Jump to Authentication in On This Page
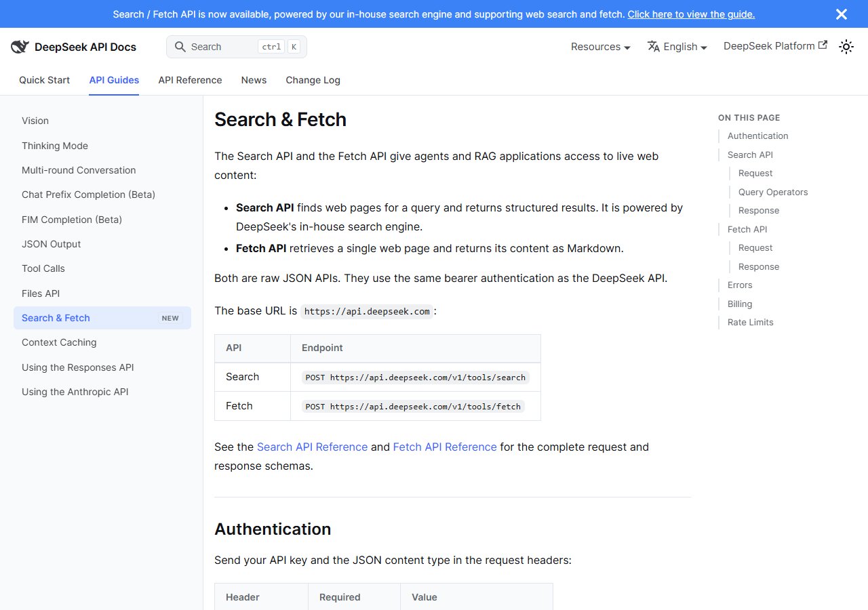This screenshot has height=610, width=868. pyautogui.click(x=757, y=136)
